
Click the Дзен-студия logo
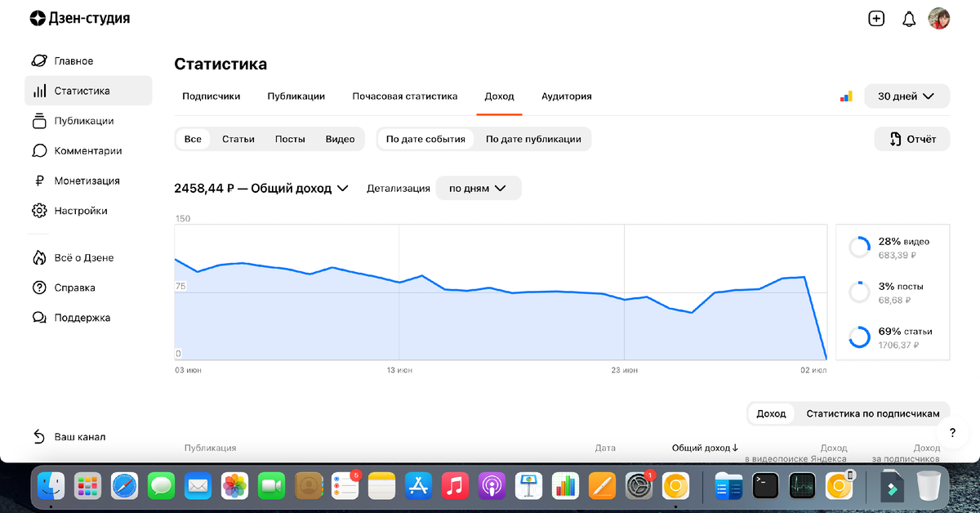79,18
